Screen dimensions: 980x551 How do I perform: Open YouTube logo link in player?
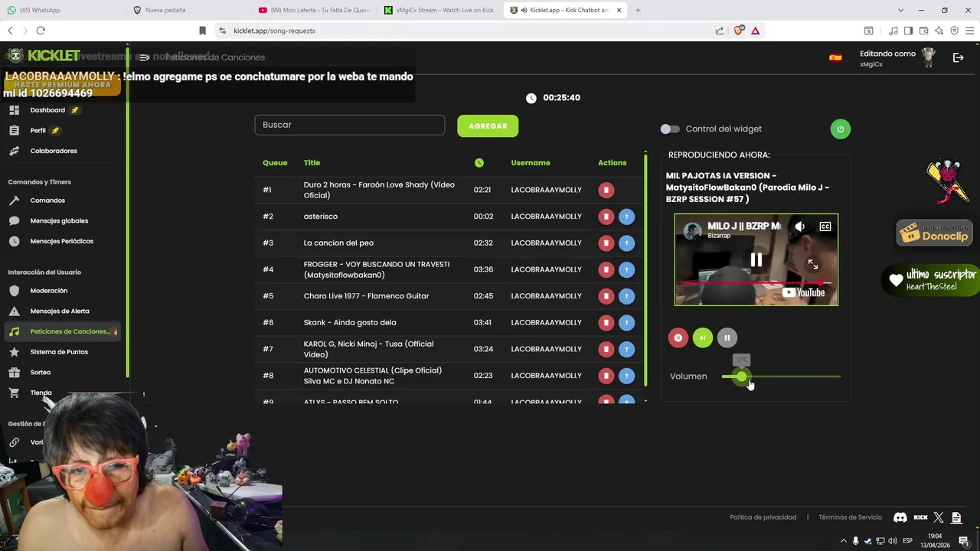tap(803, 292)
